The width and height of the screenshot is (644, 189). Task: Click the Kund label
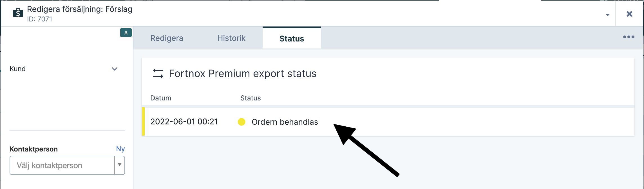coord(17,69)
